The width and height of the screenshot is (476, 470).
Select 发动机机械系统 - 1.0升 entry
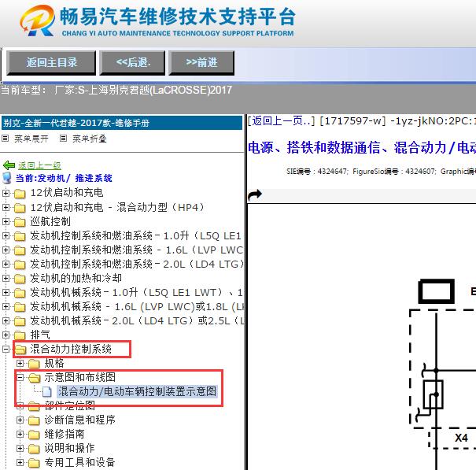[136, 292]
